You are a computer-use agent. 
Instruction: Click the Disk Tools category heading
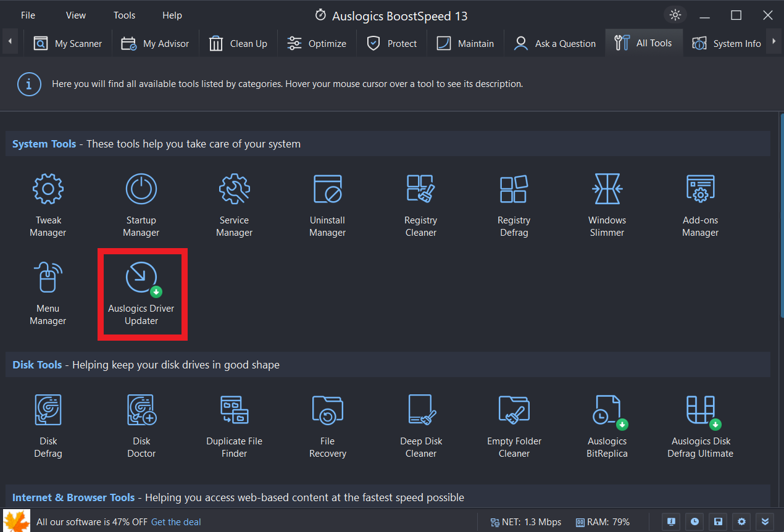point(38,365)
